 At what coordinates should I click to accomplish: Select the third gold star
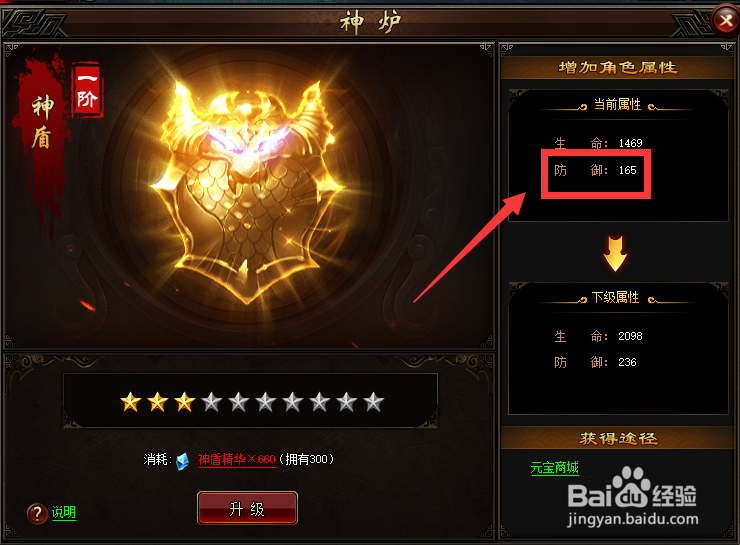tap(185, 402)
